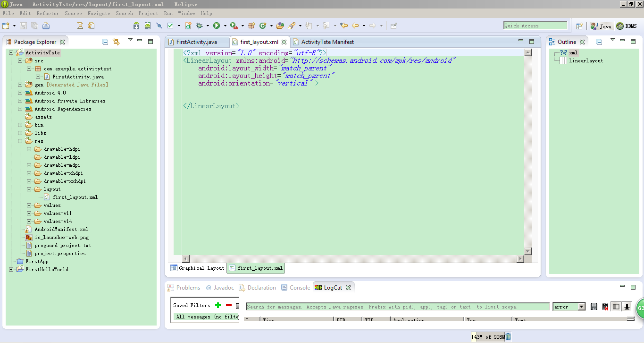Delete the selected LogCat filter
Image resolution: width=644 pixels, height=343 pixels.
[x=229, y=305]
